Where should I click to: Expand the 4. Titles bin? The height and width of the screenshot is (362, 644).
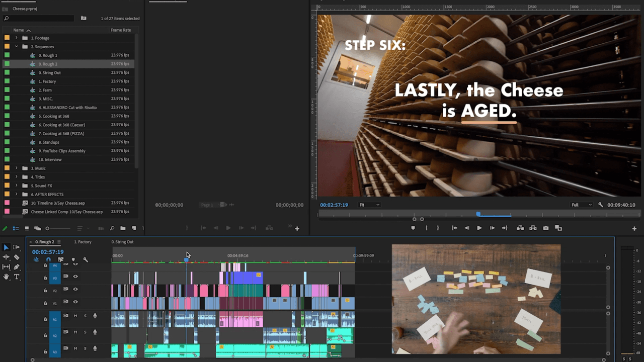coord(16,176)
